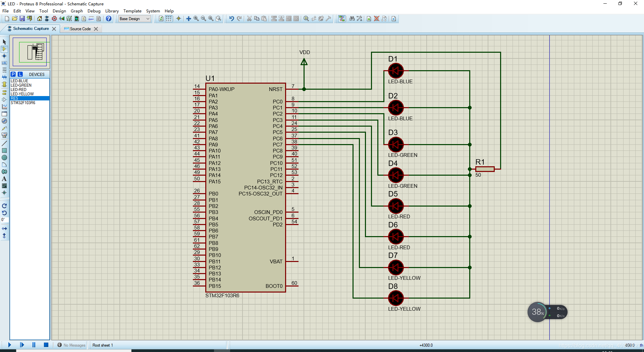644x352 pixels.
Task: Open the Bill of Materials icon
Action: 84,18
